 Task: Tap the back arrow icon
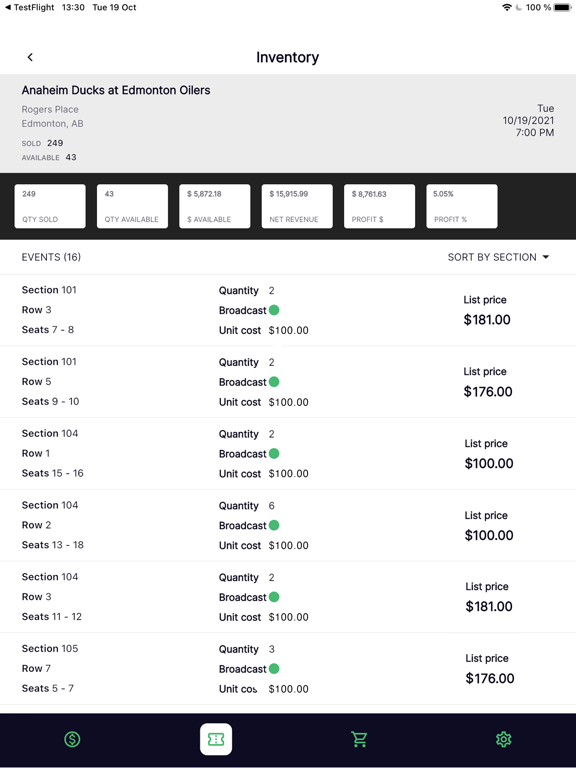point(30,57)
